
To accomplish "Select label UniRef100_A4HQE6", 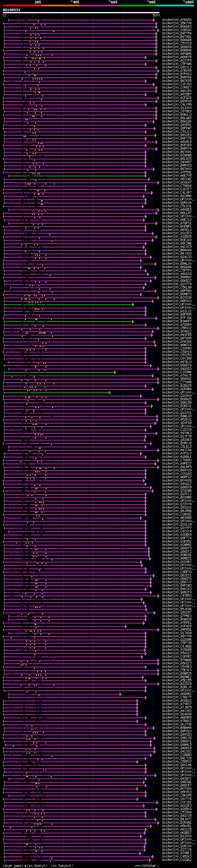I will click(x=177, y=210).
